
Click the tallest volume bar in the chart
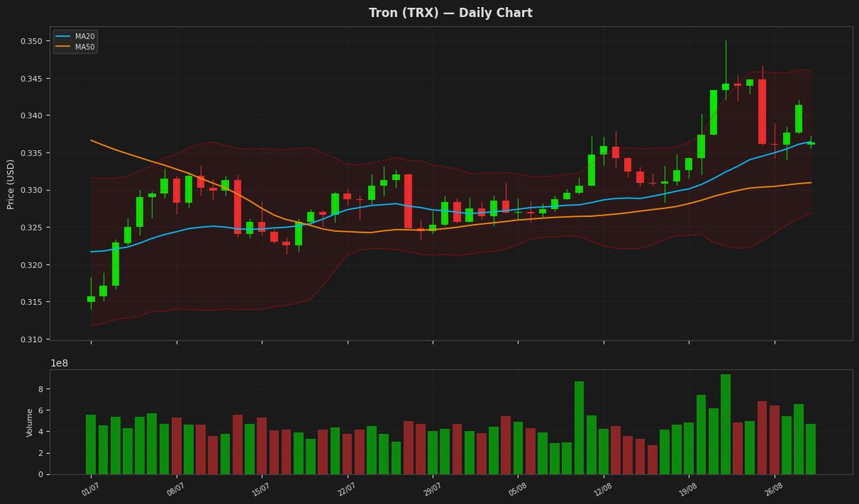[x=725, y=425]
